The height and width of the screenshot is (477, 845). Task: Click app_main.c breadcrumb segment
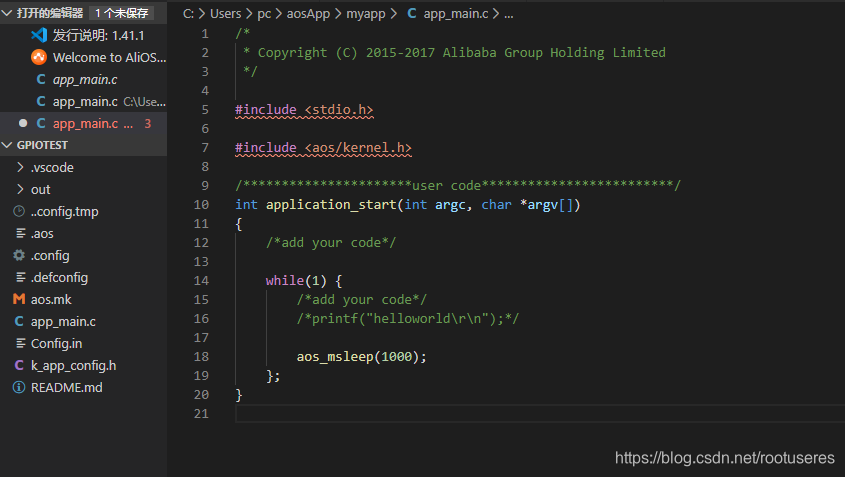456,14
